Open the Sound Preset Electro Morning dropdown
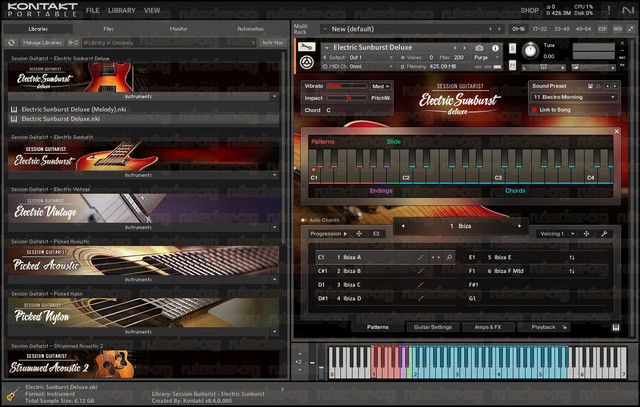Viewport: 640px width, 407px height. tap(574, 97)
